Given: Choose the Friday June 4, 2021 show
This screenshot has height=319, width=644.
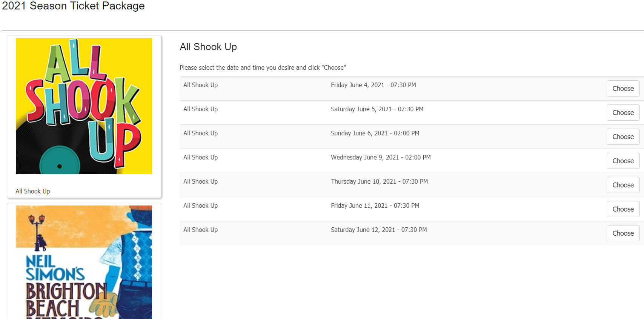Looking at the screenshot, I should click(623, 89).
